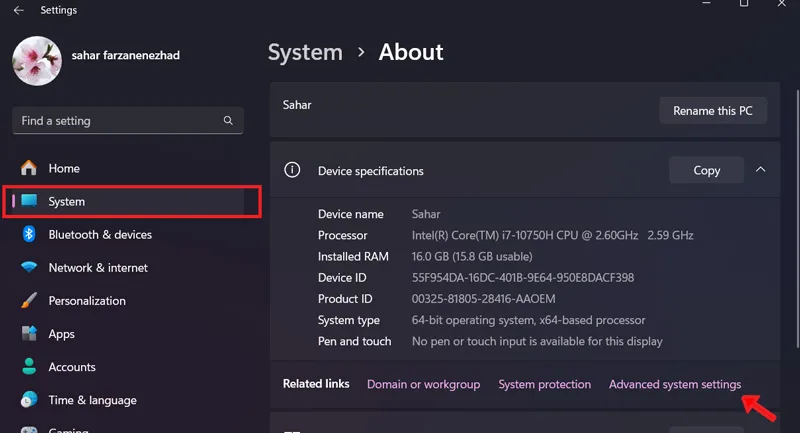
Task: Click the Find a setting search box
Action: coord(128,120)
